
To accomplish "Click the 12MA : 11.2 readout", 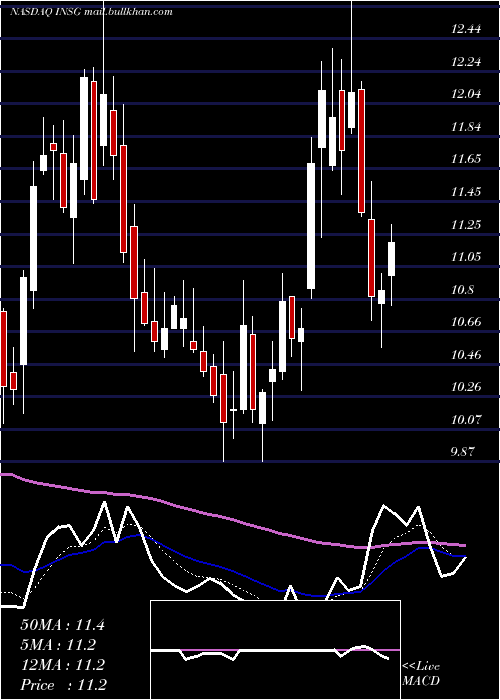I will pos(62,665).
